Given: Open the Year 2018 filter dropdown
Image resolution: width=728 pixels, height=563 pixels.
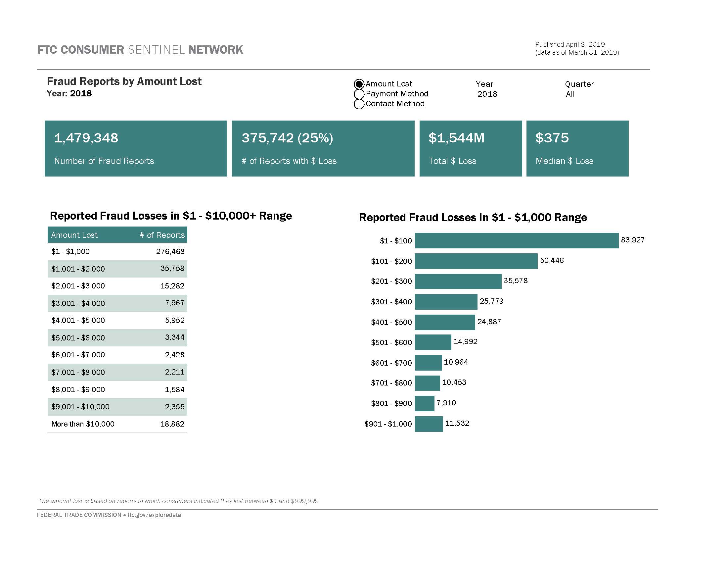Looking at the screenshot, I should click(x=487, y=94).
